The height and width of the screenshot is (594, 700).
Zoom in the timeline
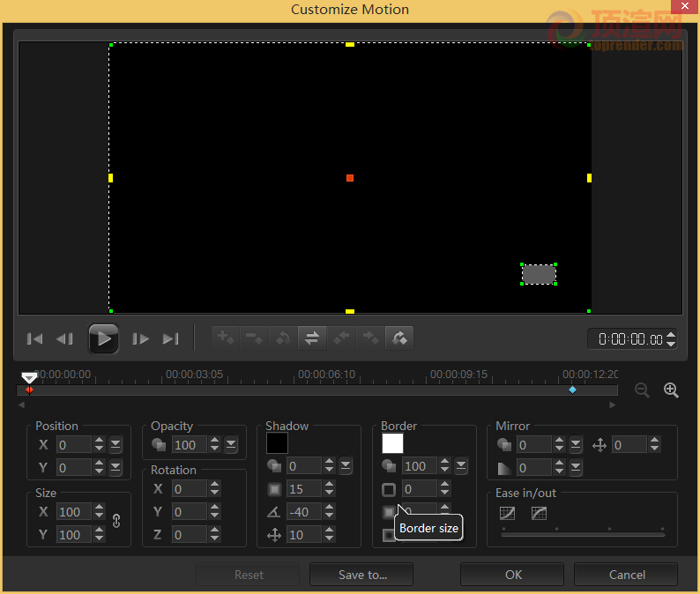coord(671,390)
